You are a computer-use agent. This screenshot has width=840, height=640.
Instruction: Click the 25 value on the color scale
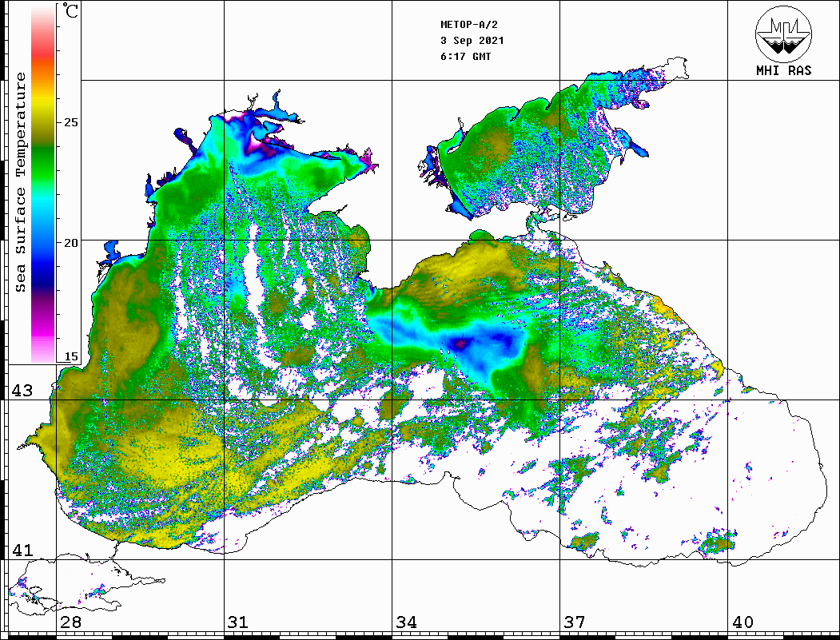(70, 122)
